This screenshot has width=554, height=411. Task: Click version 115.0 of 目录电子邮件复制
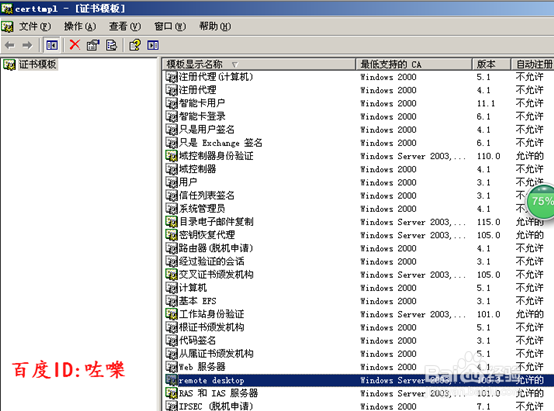click(x=488, y=222)
